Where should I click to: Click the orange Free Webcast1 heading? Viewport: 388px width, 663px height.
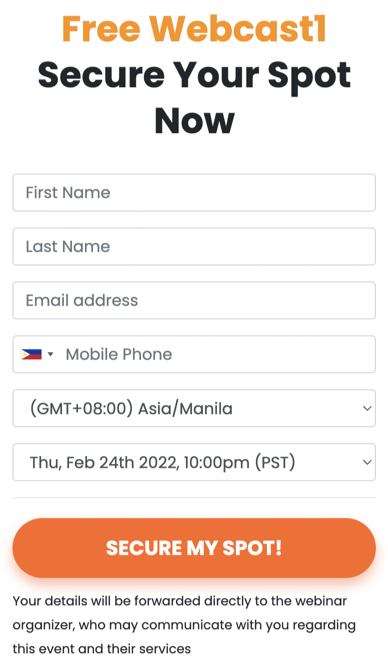click(x=194, y=29)
